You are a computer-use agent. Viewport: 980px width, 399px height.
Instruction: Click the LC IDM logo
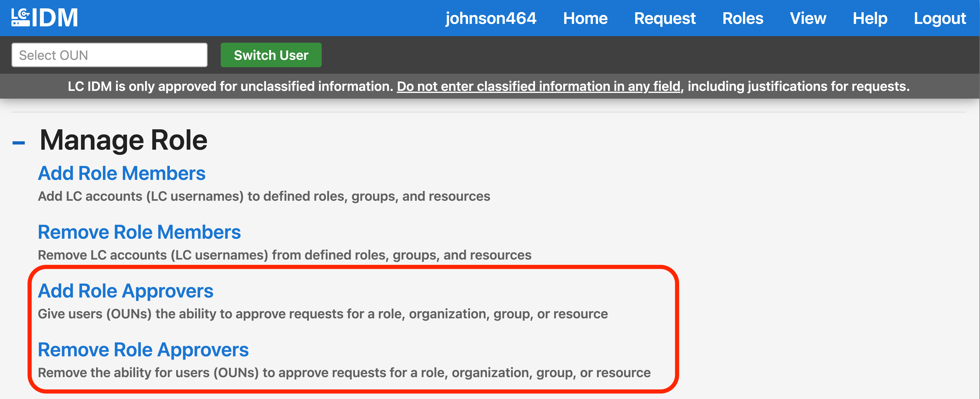45,18
